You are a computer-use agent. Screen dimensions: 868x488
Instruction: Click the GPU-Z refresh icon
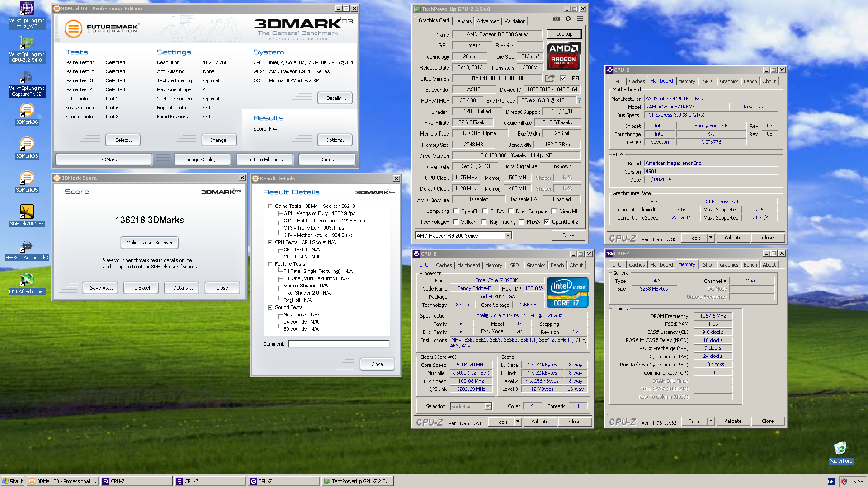[x=568, y=19]
